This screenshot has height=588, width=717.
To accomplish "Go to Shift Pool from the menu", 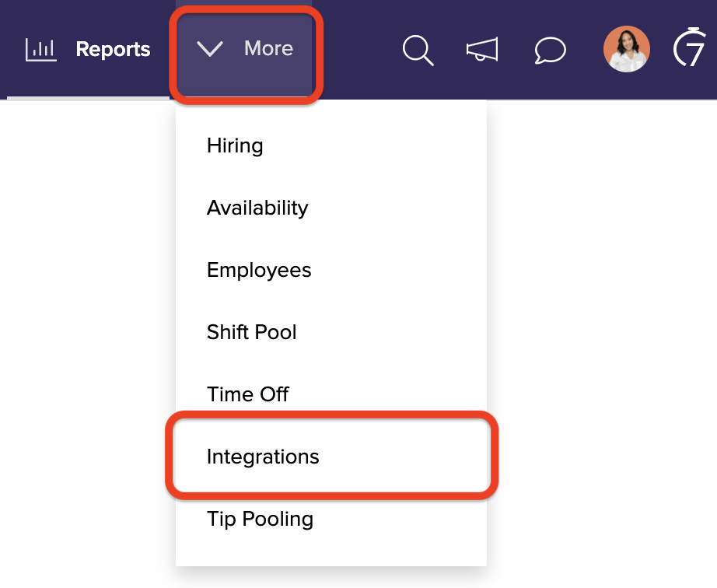I will (x=252, y=332).
